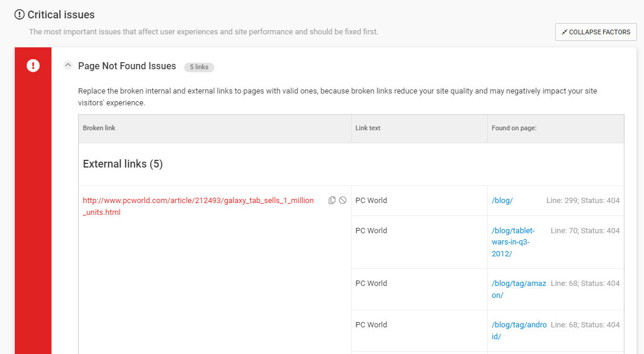Collapse the Page Not Found Issues section
Screen dimensions: 644x354
click(x=68, y=65)
